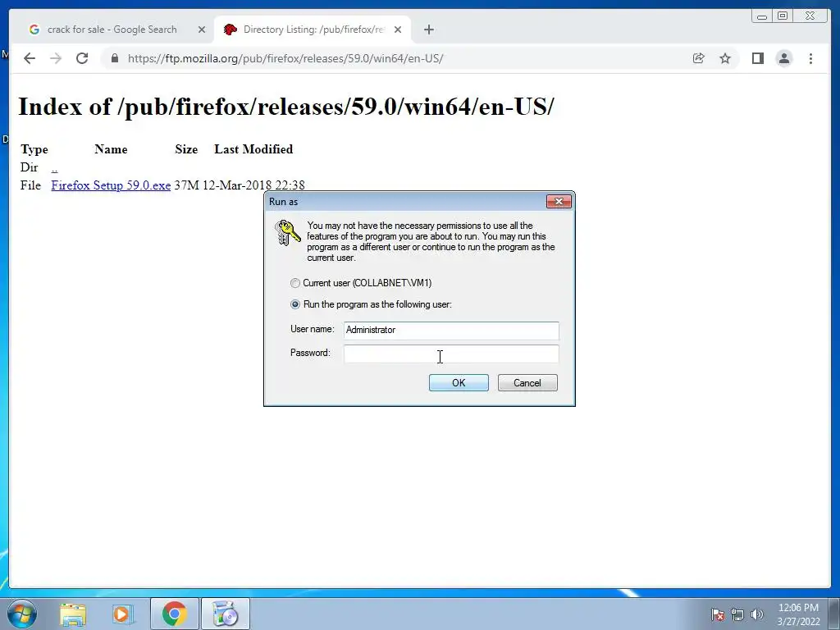Click the forward navigation arrow

(56, 58)
